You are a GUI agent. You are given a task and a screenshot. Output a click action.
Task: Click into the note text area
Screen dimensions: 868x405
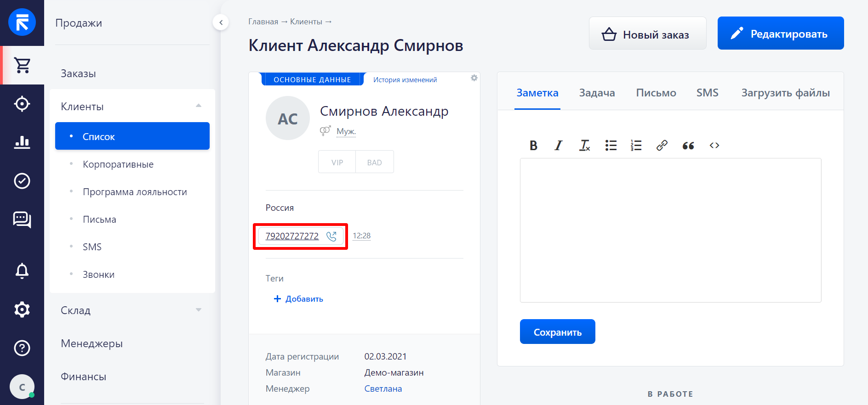coord(670,230)
